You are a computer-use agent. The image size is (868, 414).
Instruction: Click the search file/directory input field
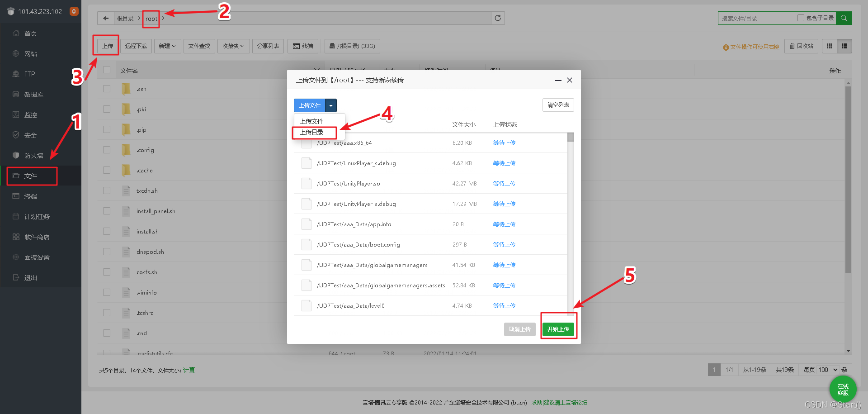(757, 18)
